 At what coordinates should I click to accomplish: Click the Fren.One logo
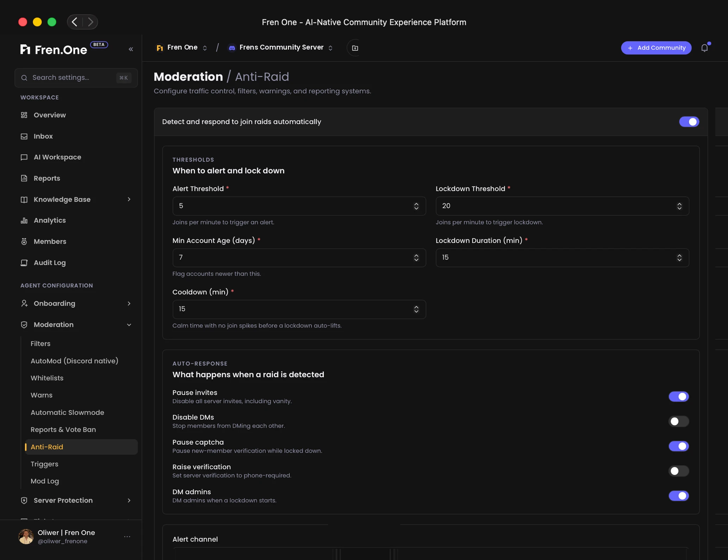click(x=54, y=50)
